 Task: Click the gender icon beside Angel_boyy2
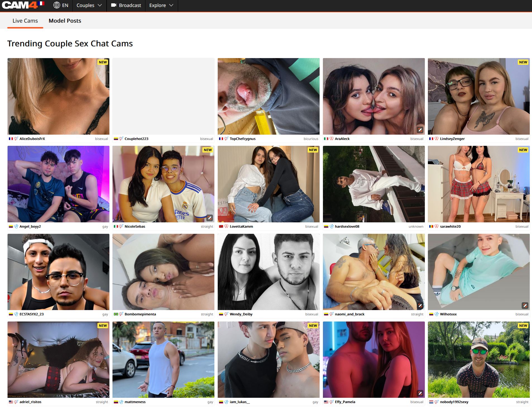[16, 226]
